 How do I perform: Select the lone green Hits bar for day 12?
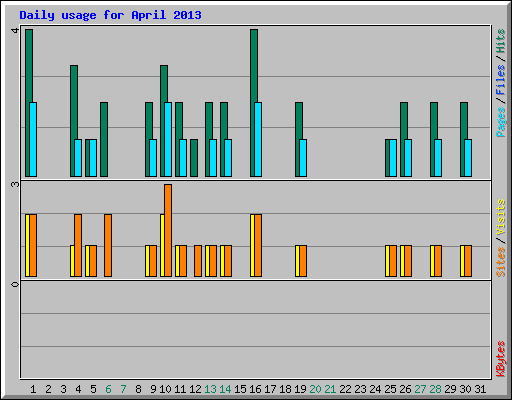194,158
